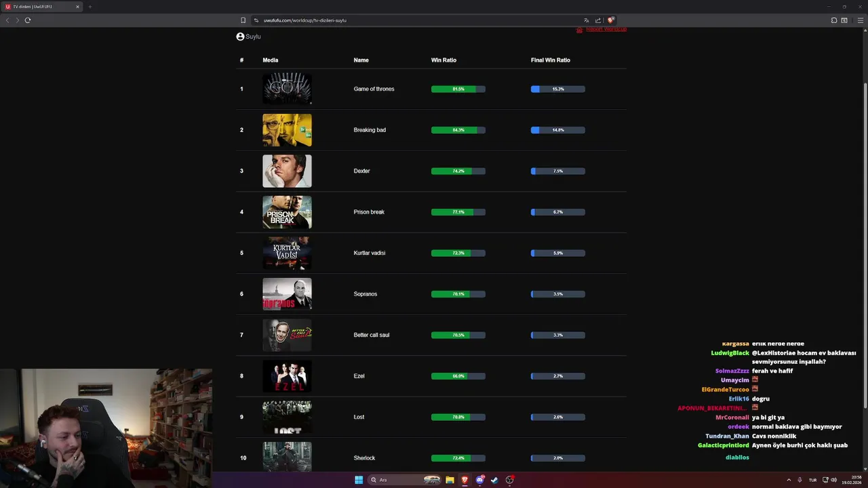This screenshot has height=488, width=868.
Task: Click the 'Sopranos' name text
Action: pyautogui.click(x=365, y=294)
